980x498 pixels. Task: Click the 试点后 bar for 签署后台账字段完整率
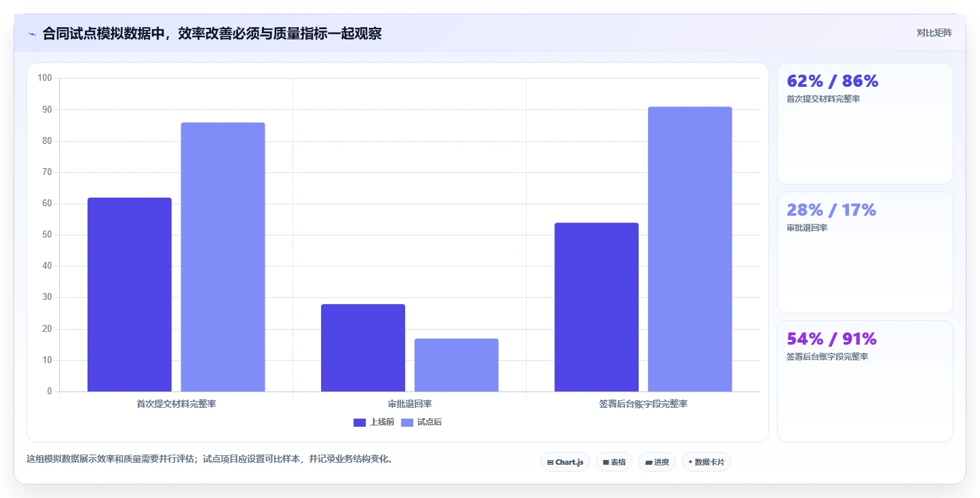click(x=690, y=249)
